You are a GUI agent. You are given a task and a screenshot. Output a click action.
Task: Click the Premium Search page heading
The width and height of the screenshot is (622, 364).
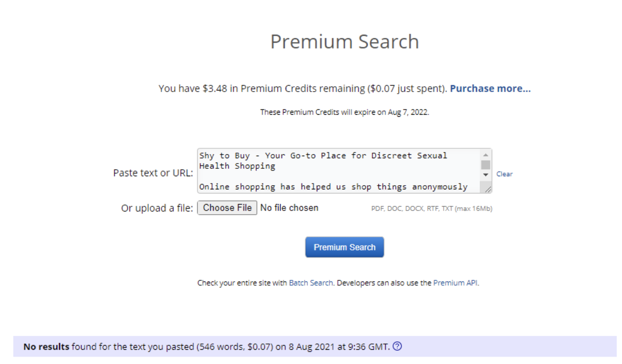pyautogui.click(x=344, y=41)
